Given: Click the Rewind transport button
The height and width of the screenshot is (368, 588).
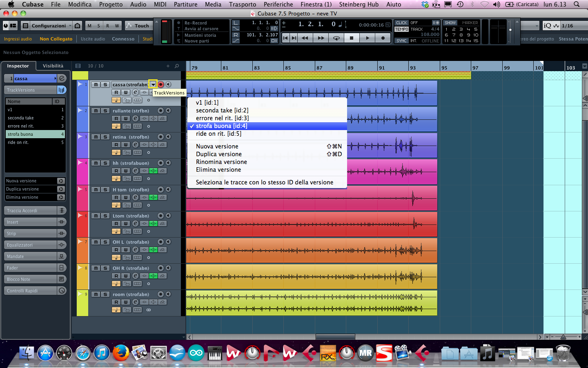Looking at the screenshot, I should 305,38.
